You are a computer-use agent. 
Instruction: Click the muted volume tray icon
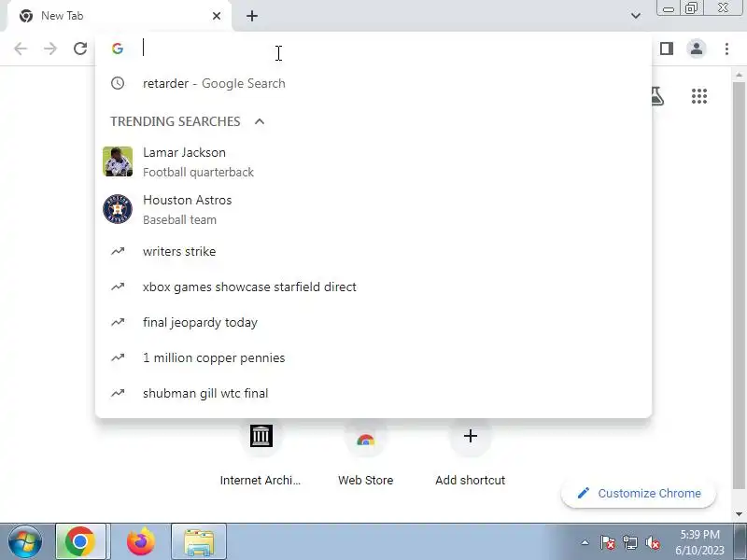653,542
